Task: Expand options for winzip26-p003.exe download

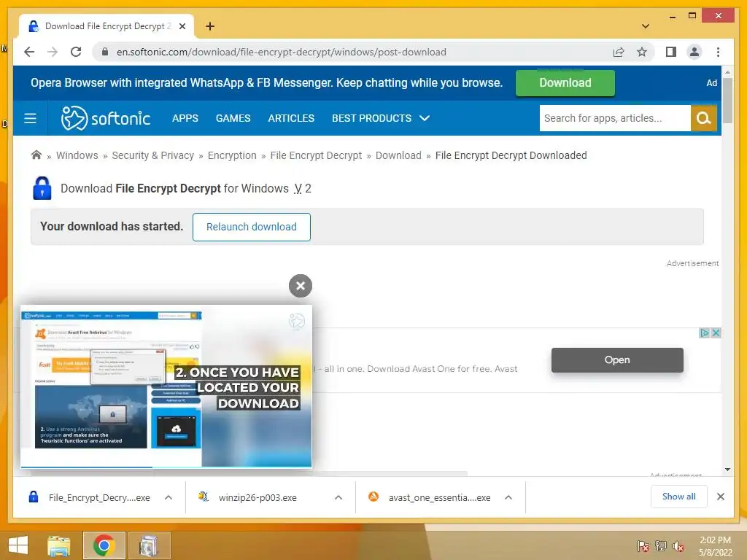Action: [x=338, y=497]
